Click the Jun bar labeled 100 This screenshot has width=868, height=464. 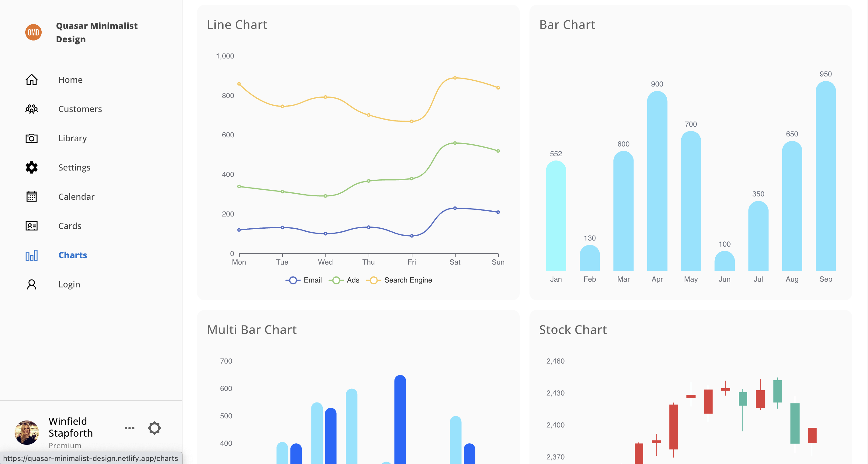tap(724, 261)
